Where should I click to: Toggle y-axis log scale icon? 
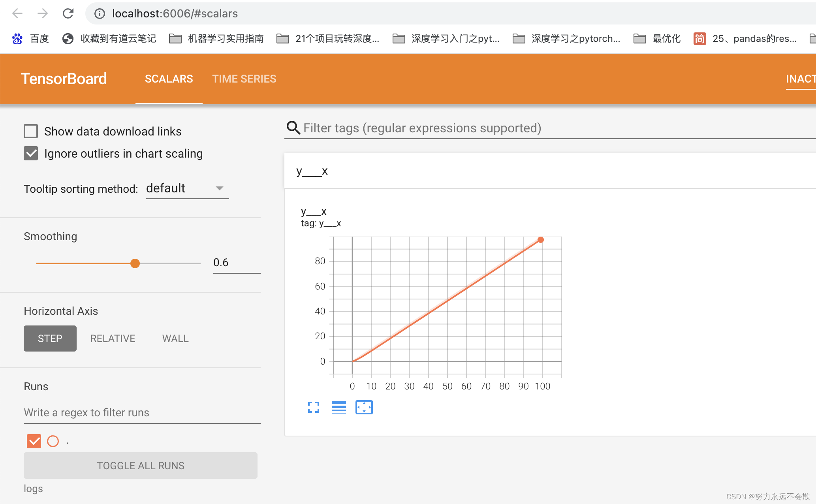pyautogui.click(x=338, y=407)
